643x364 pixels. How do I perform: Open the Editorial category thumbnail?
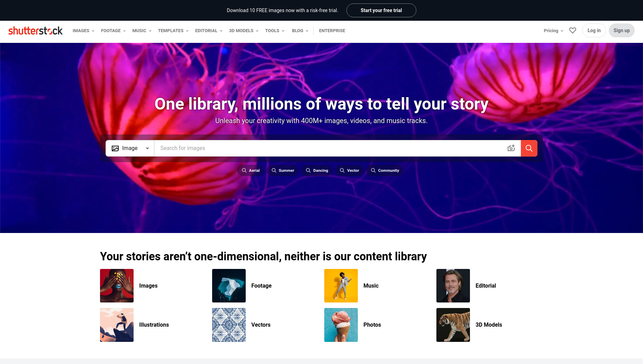click(453, 286)
